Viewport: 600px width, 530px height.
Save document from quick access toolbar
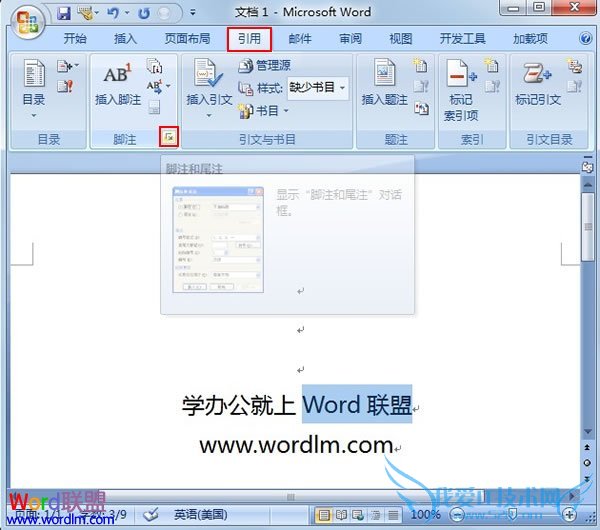click(64, 13)
